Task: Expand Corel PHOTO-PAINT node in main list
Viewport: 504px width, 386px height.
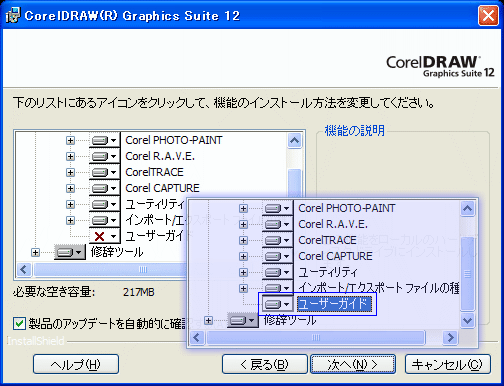Action: [70, 140]
